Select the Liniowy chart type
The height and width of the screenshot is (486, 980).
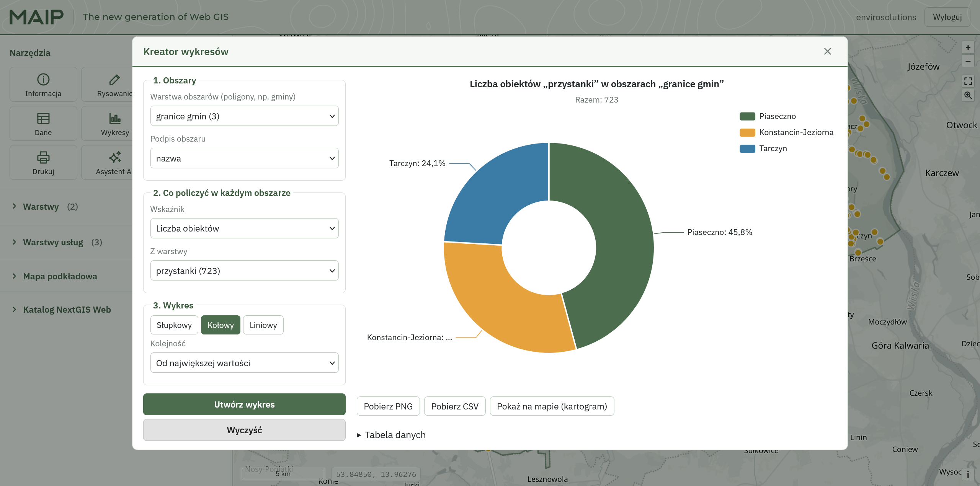pyautogui.click(x=263, y=325)
